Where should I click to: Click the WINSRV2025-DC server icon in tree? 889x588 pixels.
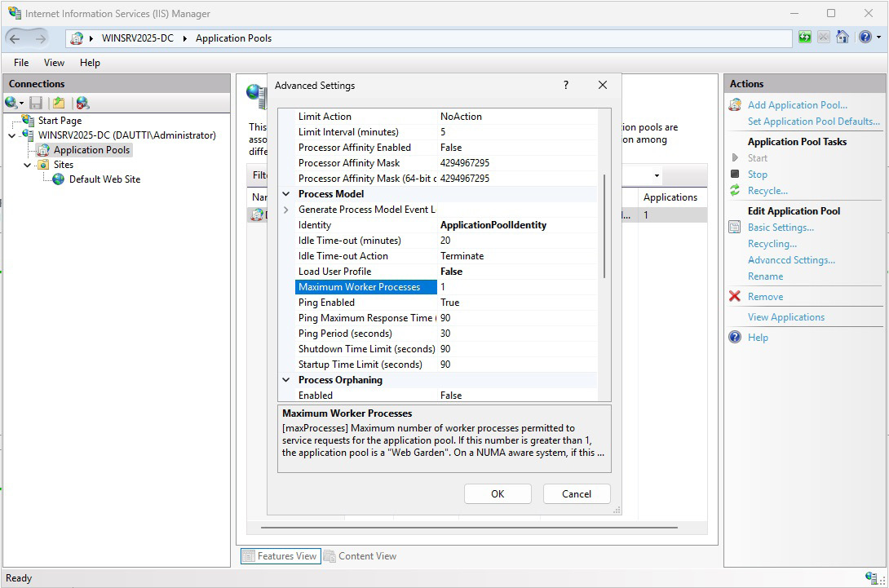point(29,135)
